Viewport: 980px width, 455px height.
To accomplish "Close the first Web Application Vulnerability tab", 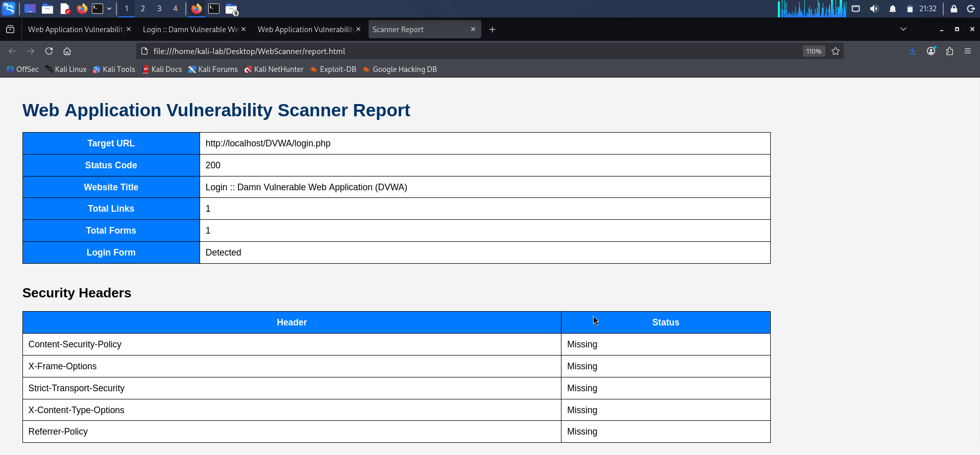I will click(x=129, y=30).
